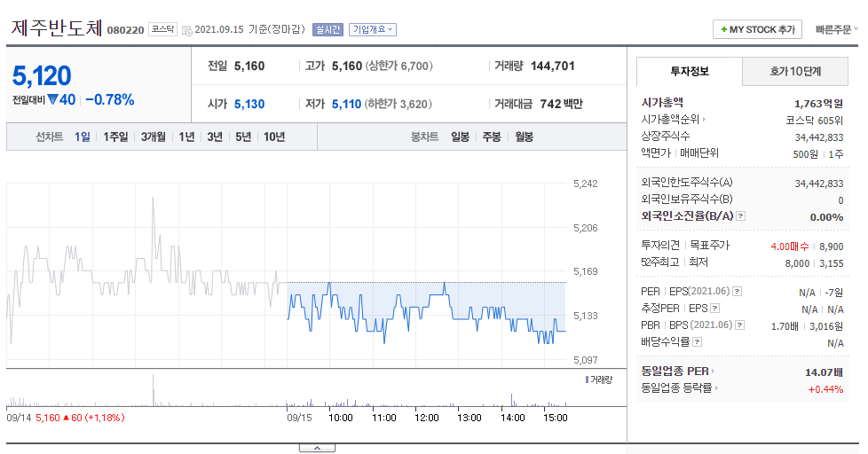This screenshot has width=868, height=454.
Task: Click the green plus icon in MY STOCK 추가
Action: [723, 30]
